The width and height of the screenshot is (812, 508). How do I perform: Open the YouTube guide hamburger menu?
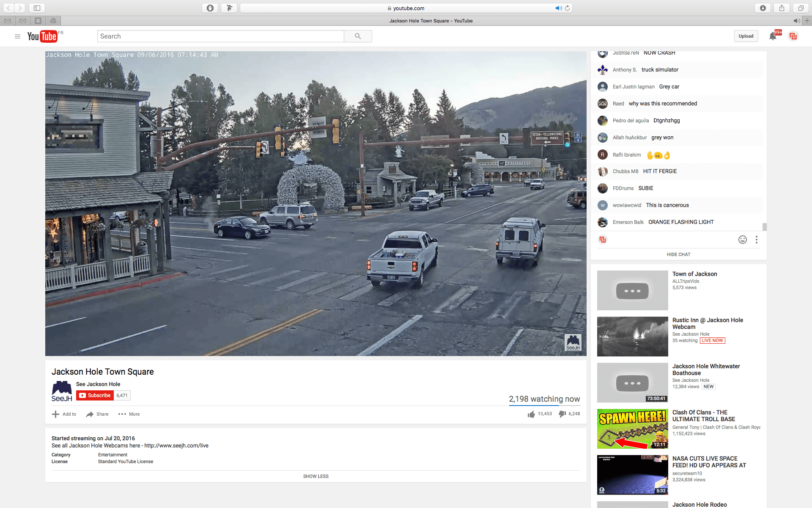(x=17, y=36)
